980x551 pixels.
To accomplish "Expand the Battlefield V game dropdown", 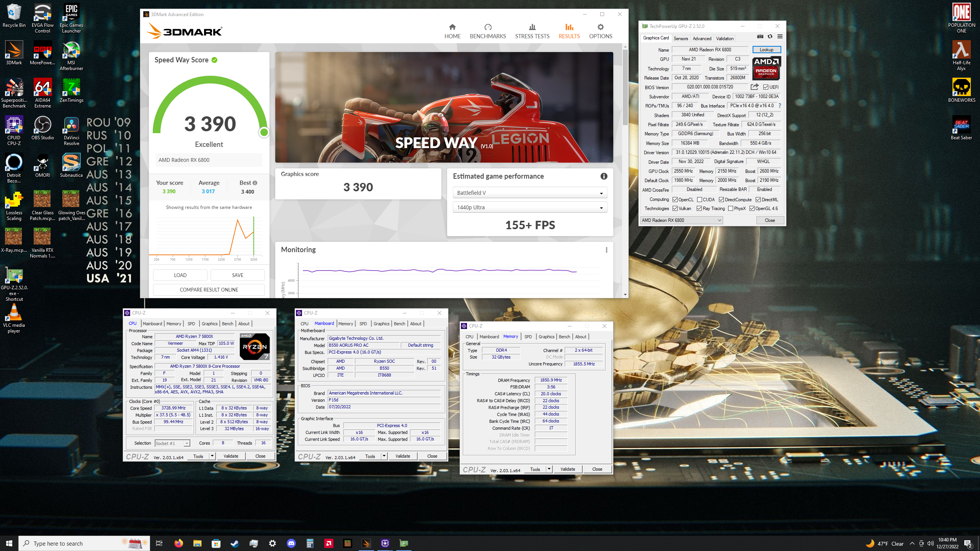I will pos(530,193).
